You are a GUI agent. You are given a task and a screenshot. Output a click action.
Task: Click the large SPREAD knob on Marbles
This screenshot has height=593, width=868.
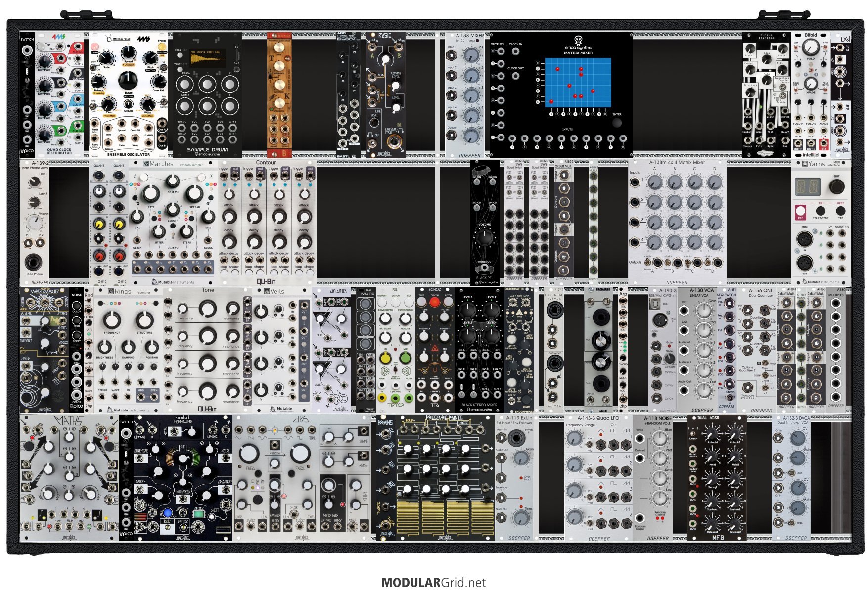coord(194,194)
